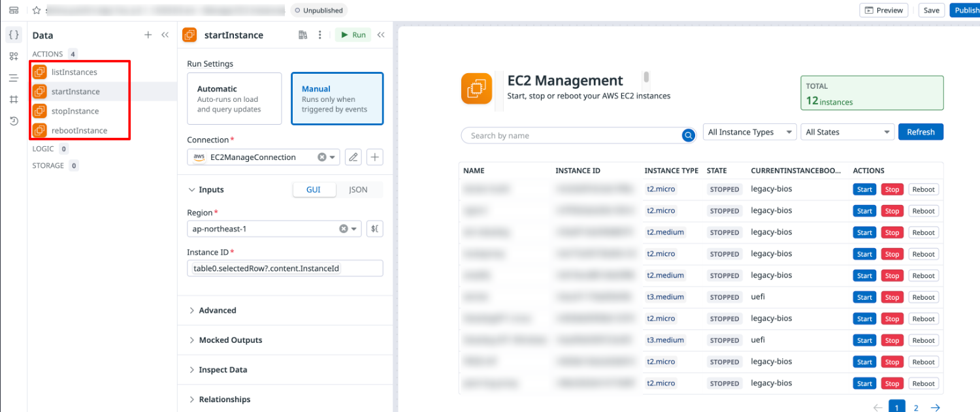Viewport: 980px width, 412px height.
Task: Open the documentation icon next to startInstance
Action: tap(302, 35)
